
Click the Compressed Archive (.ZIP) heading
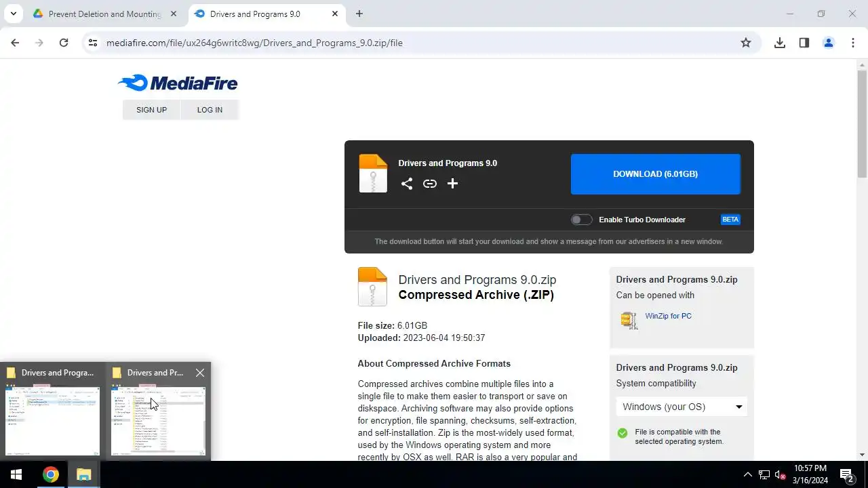click(476, 295)
